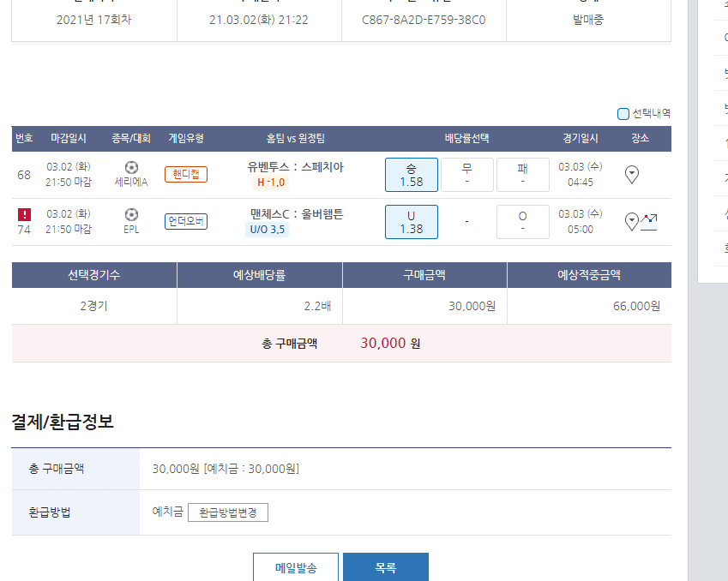The width and height of the screenshot is (728, 581).
Task: Select 승 1.58 odds for Juventus match
Action: pos(412,175)
